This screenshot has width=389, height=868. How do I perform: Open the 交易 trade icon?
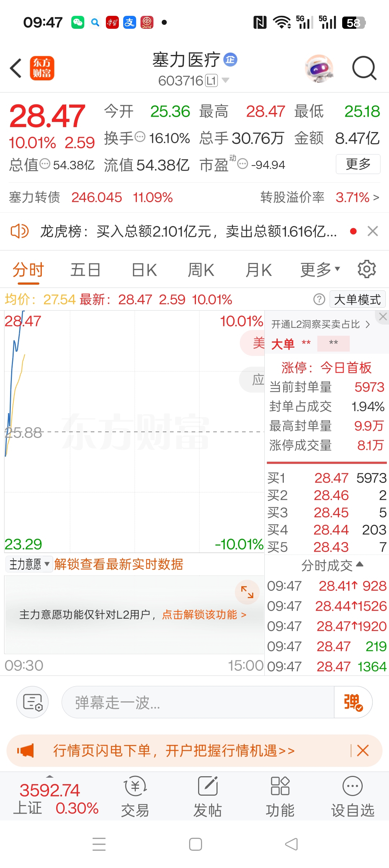[135, 796]
